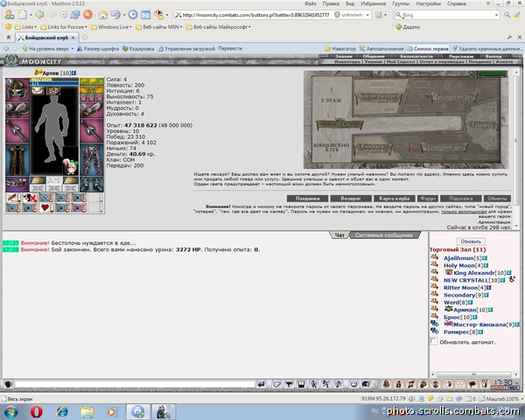Click the horizontal scrollbar under the player list

point(473,374)
